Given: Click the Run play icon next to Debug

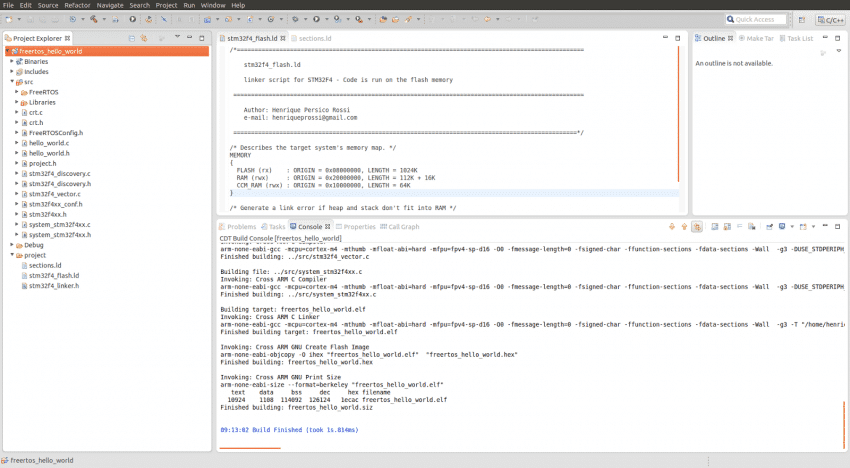Looking at the screenshot, I should (x=317, y=19).
